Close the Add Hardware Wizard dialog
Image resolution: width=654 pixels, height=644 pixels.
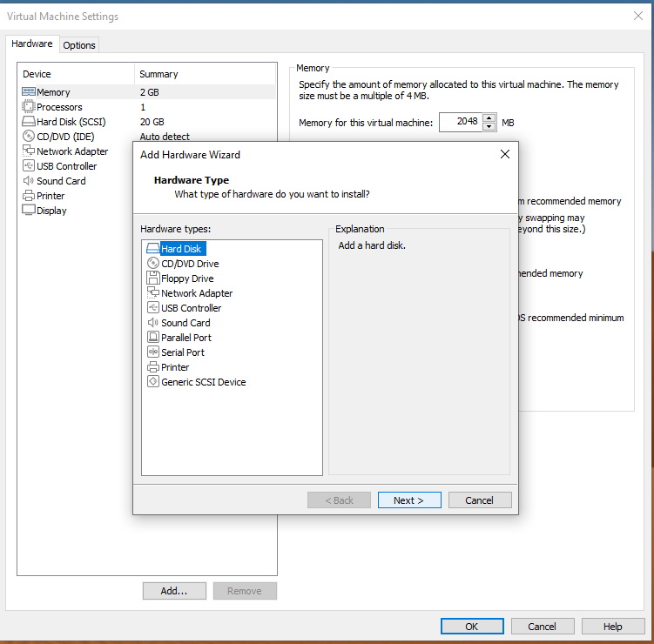505,154
